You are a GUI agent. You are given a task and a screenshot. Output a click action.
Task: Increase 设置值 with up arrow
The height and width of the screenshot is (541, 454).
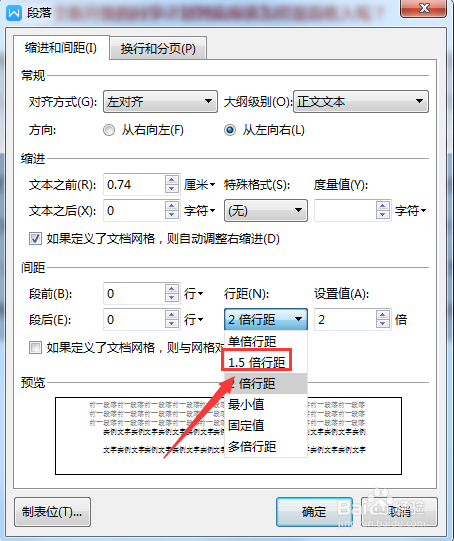pos(382,315)
